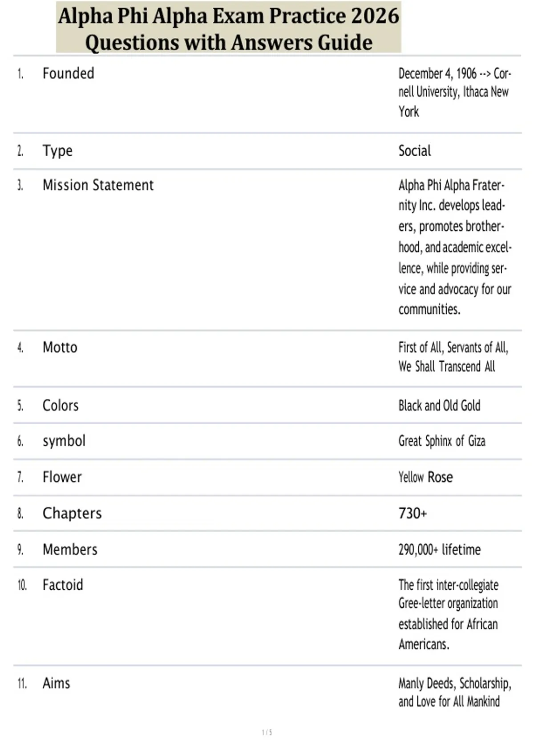Click the 'Chapters' term
Image resolution: width=534 pixels, height=756 pixels.
(72, 513)
